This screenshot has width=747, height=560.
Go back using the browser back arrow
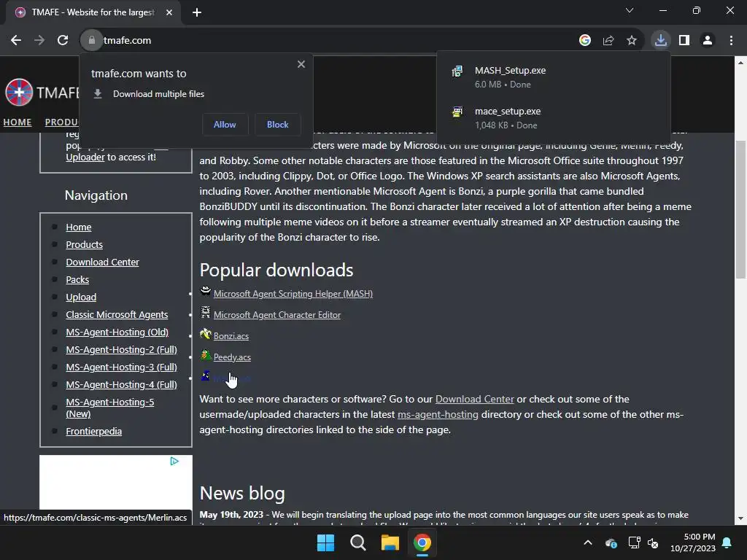click(16, 41)
